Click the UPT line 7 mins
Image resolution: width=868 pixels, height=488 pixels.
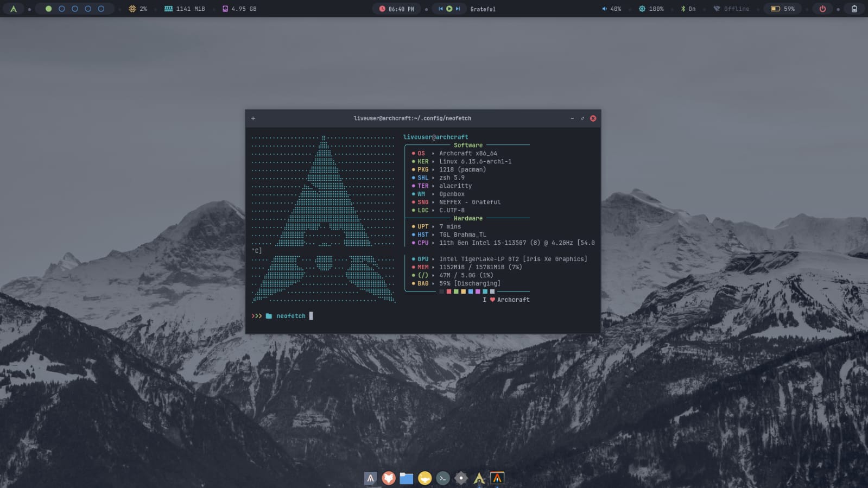click(436, 227)
